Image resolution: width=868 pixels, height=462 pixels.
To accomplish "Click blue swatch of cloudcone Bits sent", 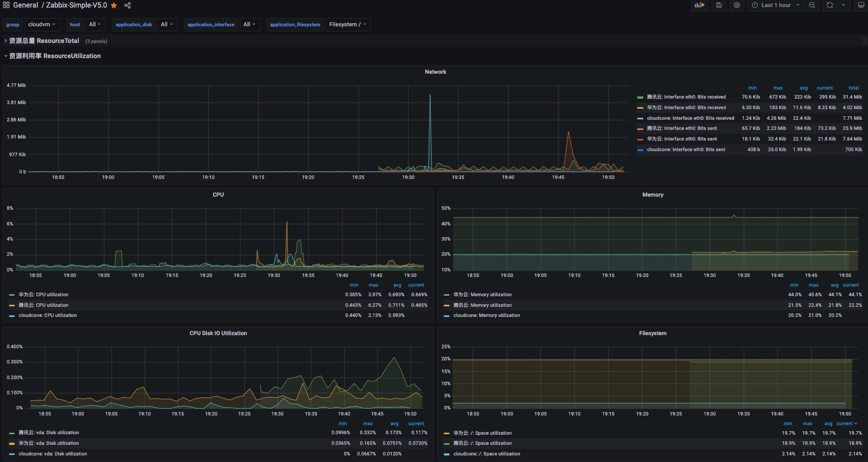I will coord(640,150).
